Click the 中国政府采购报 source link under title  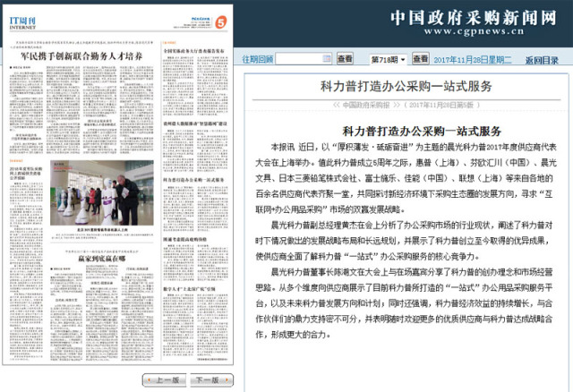click(366, 106)
